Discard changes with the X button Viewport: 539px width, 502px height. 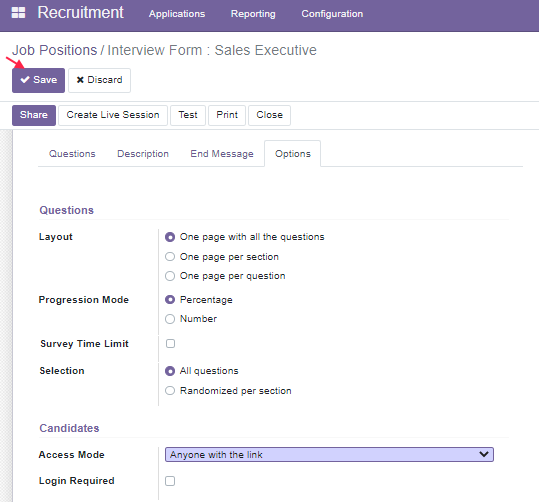click(99, 80)
